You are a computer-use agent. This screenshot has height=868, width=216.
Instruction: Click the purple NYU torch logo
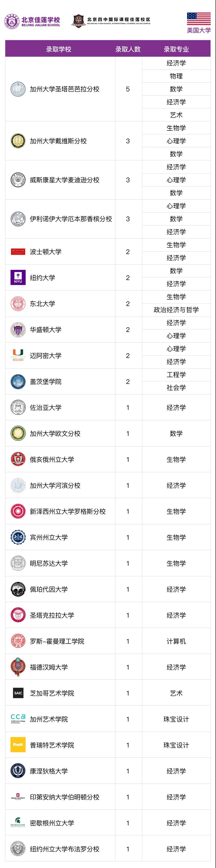point(18,278)
